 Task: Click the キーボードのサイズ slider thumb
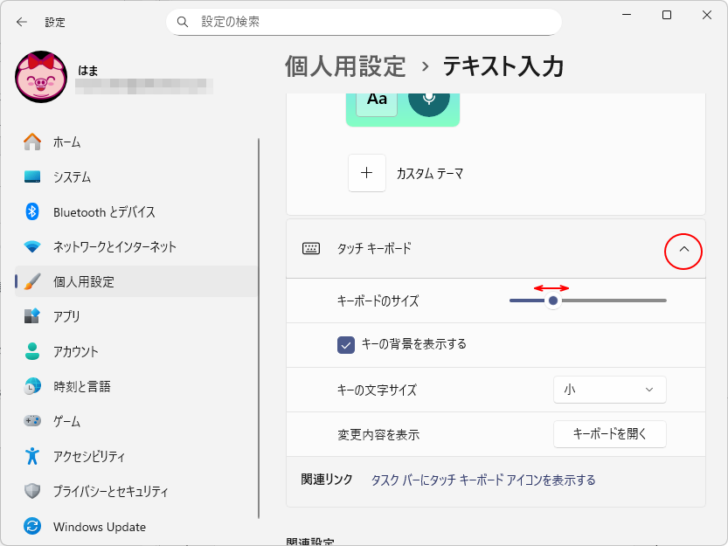pyautogui.click(x=553, y=301)
